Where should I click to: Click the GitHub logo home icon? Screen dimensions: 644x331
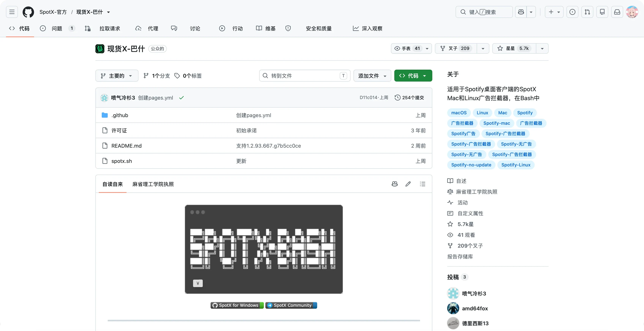(28, 12)
